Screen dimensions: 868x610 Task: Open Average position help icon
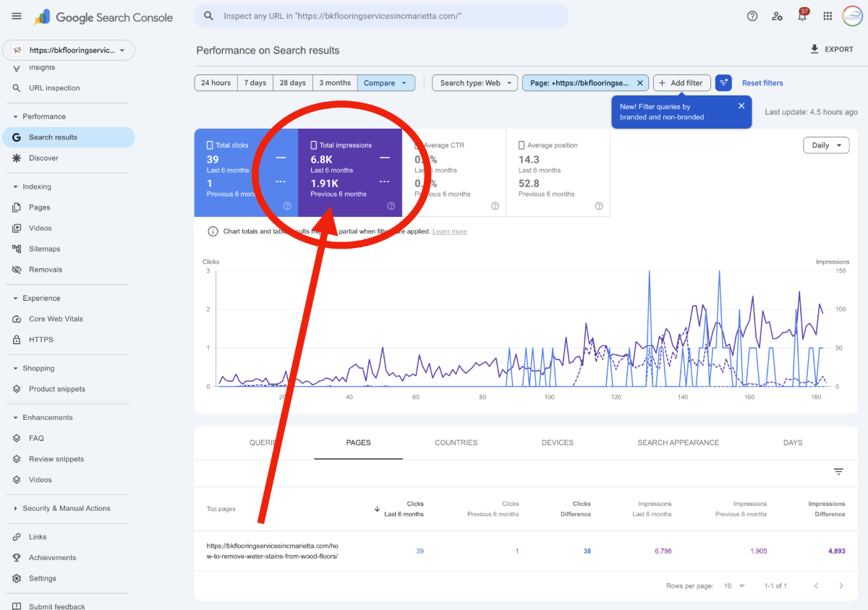[599, 206]
